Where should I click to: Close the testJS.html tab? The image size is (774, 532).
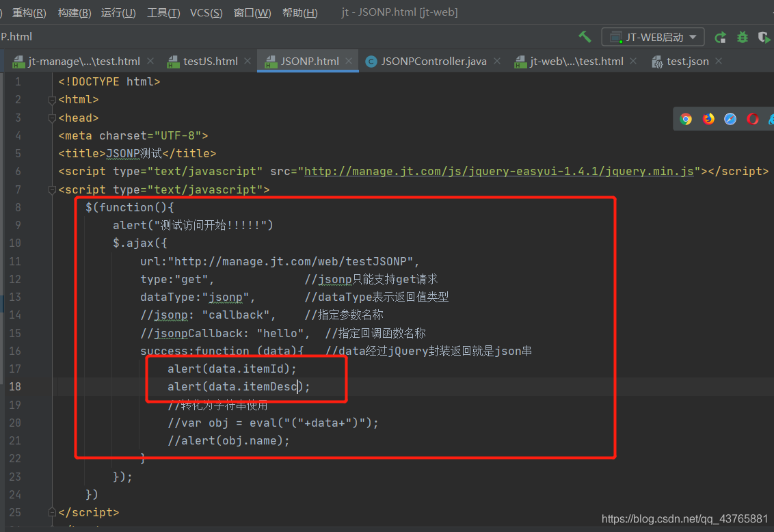pyautogui.click(x=248, y=61)
